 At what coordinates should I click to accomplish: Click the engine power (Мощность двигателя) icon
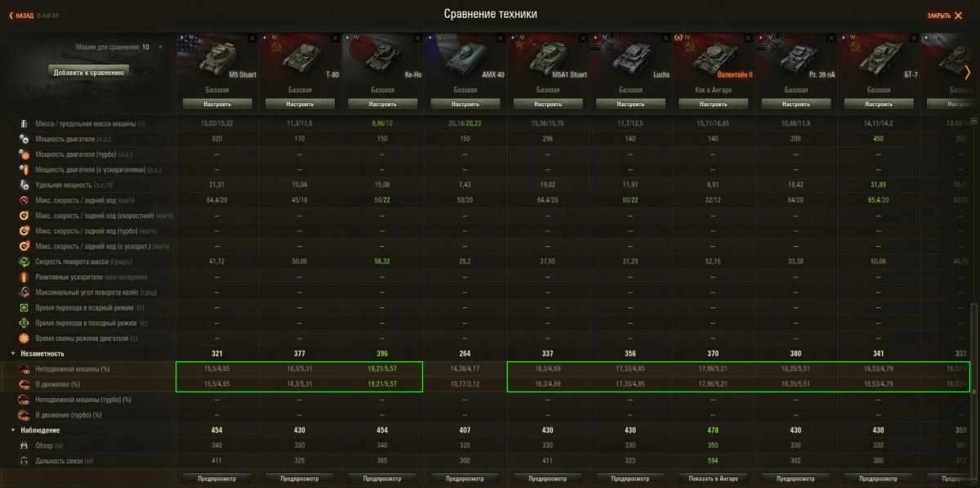24,139
